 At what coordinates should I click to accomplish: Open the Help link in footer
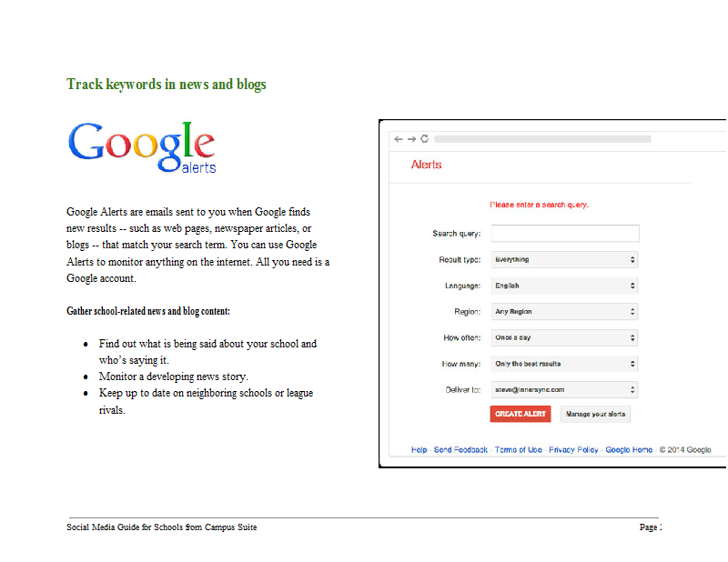(x=419, y=450)
